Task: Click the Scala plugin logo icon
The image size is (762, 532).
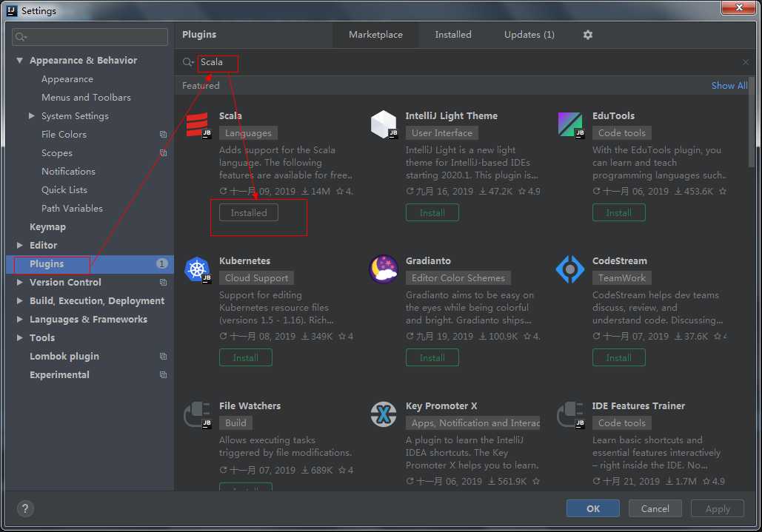Action: 197,124
